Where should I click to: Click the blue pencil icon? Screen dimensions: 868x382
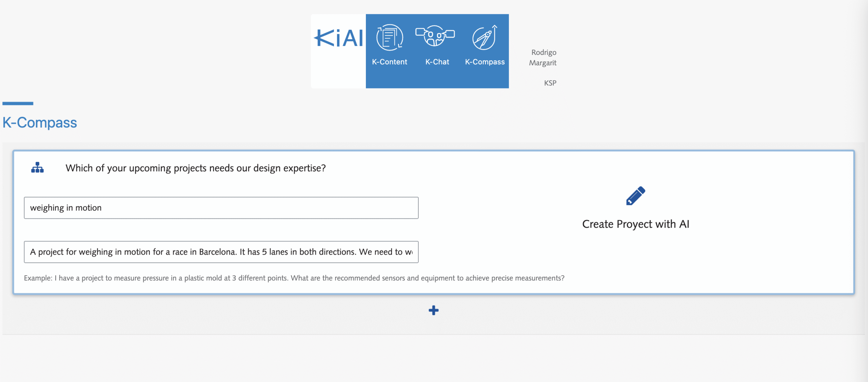(635, 196)
